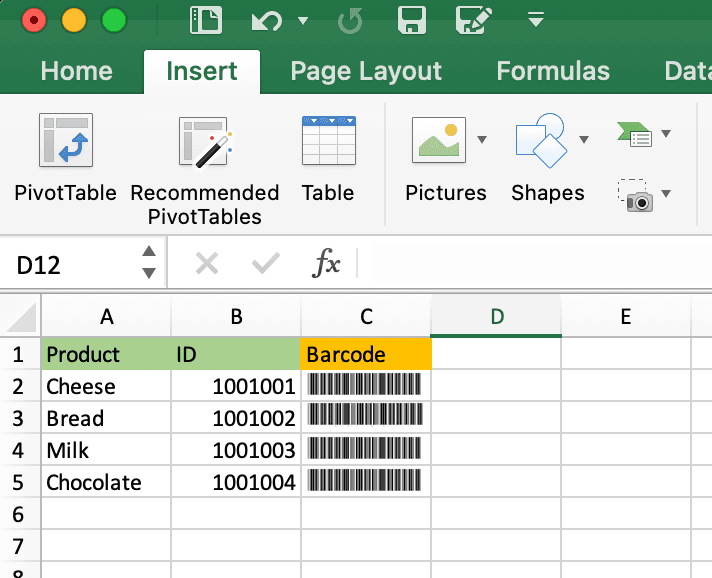The width and height of the screenshot is (712, 578).
Task: Select row 3 header
Action: point(20,418)
